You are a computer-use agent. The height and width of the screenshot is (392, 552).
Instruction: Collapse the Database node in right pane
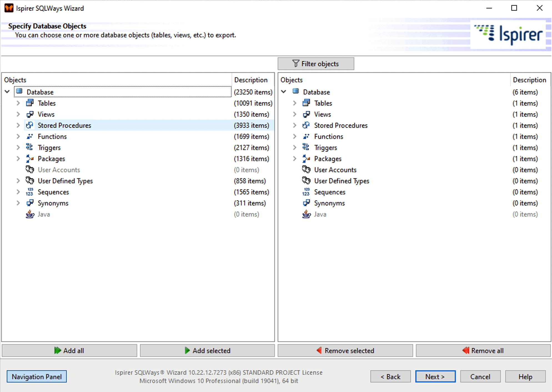pos(284,92)
